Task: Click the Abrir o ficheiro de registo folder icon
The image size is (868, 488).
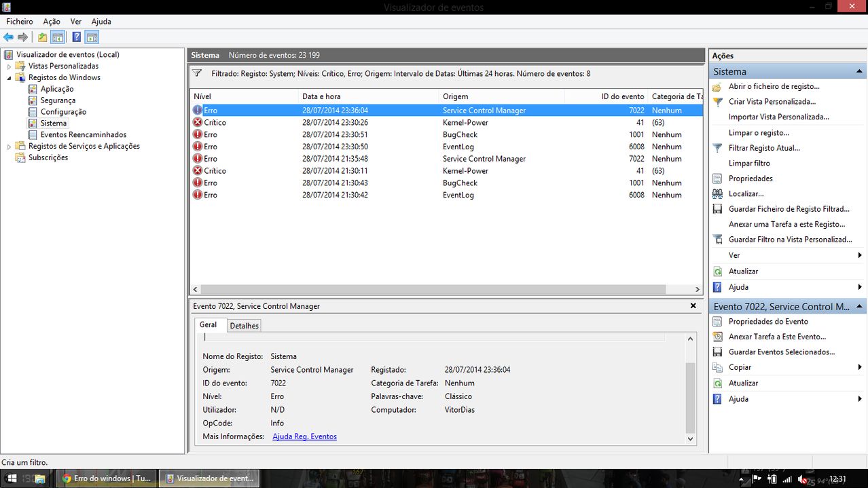Action: [x=717, y=87]
